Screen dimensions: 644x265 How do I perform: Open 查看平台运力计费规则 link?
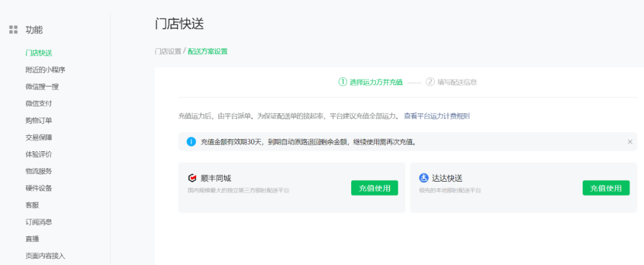click(x=436, y=116)
